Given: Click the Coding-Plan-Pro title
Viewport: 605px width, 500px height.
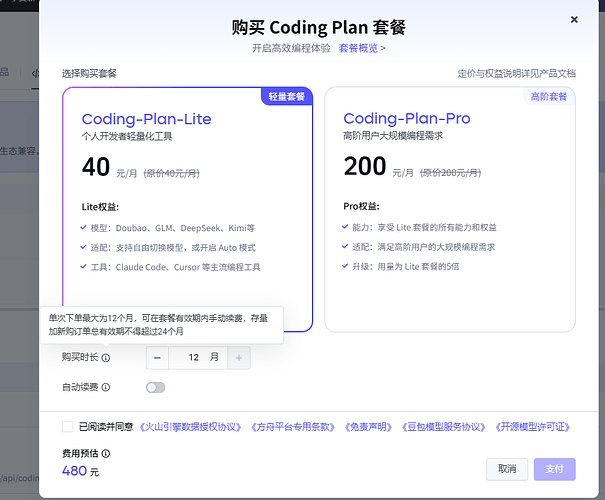Looking at the screenshot, I should pyautogui.click(x=407, y=118).
